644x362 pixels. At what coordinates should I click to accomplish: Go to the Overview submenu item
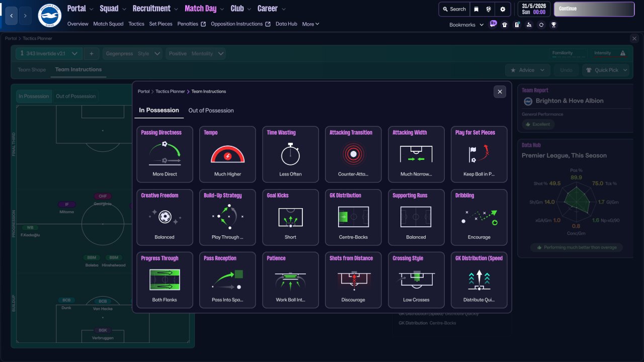(77, 24)
